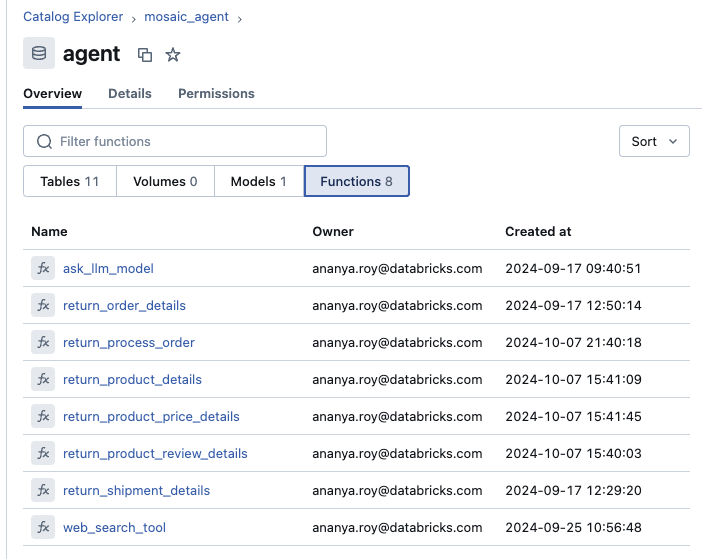Open the return_product_price_details function

pos(151,416)
